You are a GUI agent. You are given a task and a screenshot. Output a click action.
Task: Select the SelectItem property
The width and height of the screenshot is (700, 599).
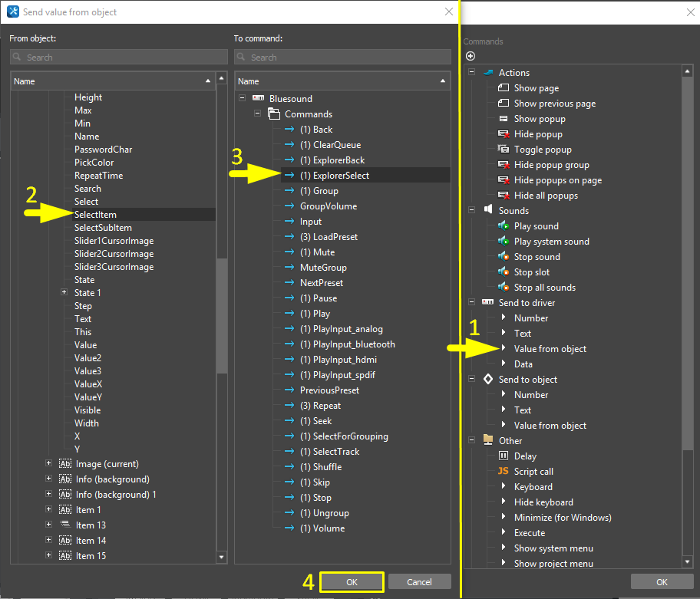click(x=96, y=215)
